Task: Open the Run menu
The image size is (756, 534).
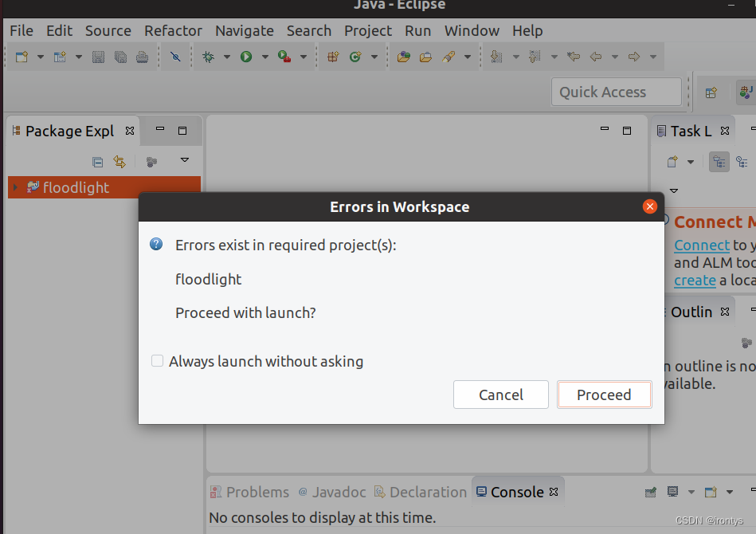Action: pyautogui.click(x=418, y=31)
